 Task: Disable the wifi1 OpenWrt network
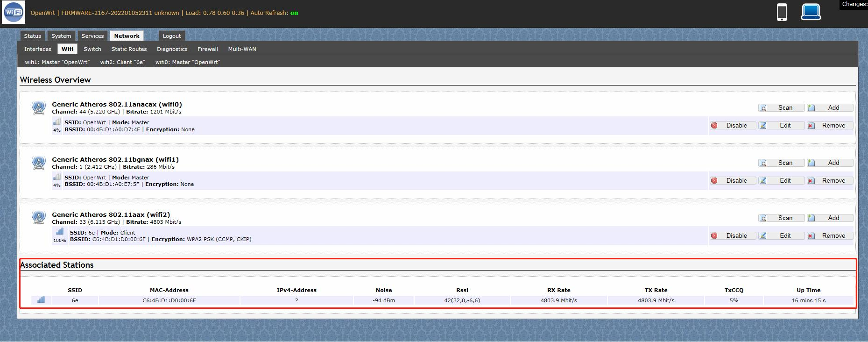point(733,181)
